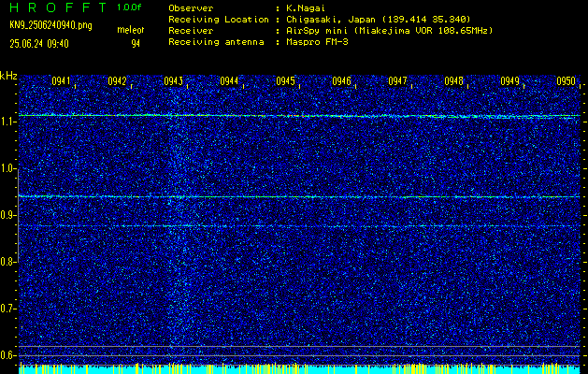Click the 0941 time marker
Image resolution: width=588 pixels, height=374 pixels.
click(61, 80)
